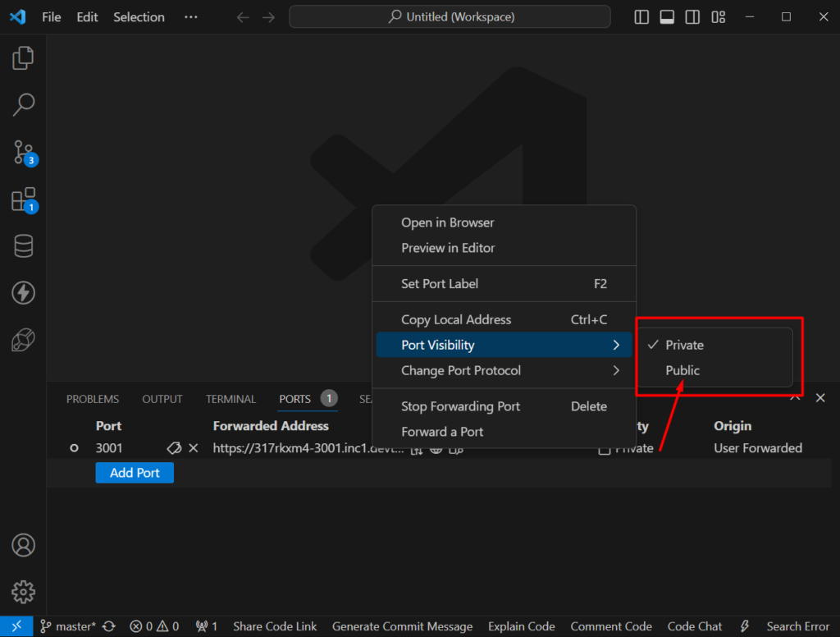Open Source Control view with 3 changes
The width and height of the screenshot is (840, 637).
pos(24,154)
